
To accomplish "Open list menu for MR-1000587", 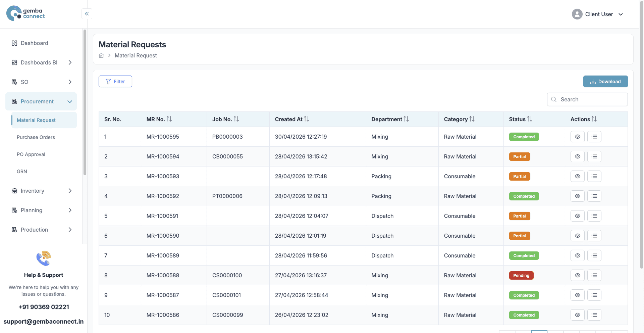I will [x=594, y=295].
